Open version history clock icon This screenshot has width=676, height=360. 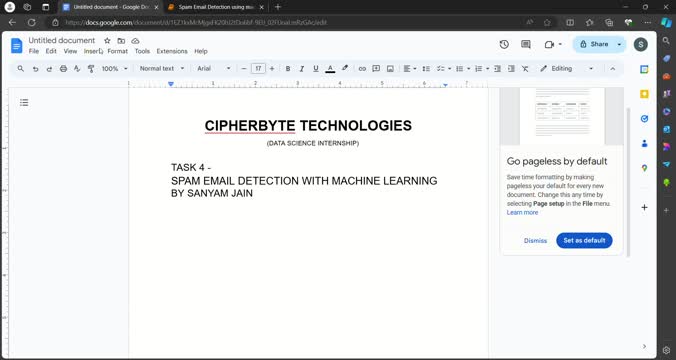[x=504, y=44]
